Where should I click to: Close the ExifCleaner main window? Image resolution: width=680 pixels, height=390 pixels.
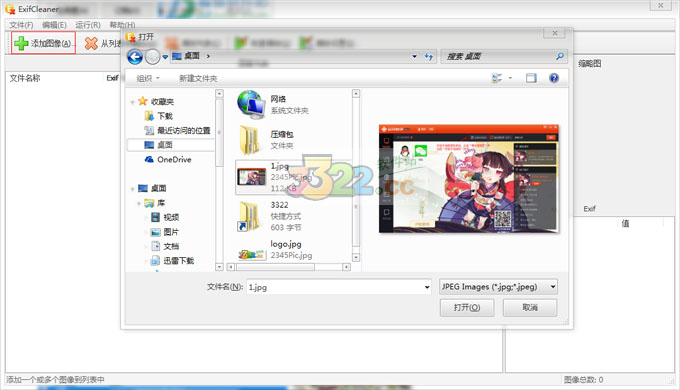[x=660, y=6]
